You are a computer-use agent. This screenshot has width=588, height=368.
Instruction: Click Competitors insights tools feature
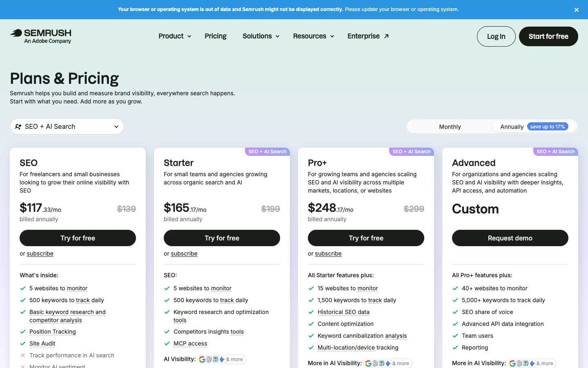click(x=209, y=332)
